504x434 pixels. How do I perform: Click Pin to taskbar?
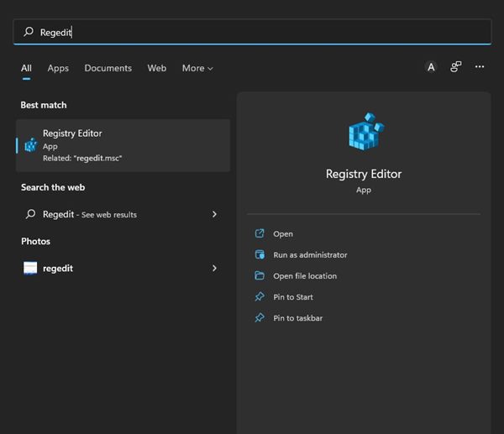pos(297,318)
